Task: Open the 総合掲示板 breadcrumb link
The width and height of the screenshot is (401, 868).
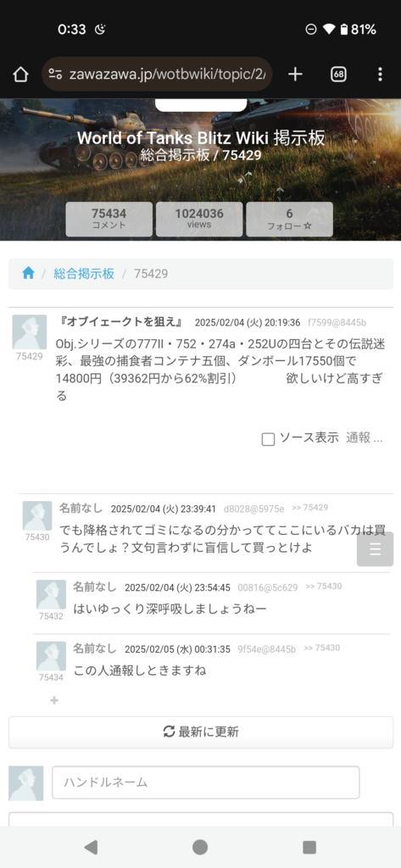Action: click(84, 274)
